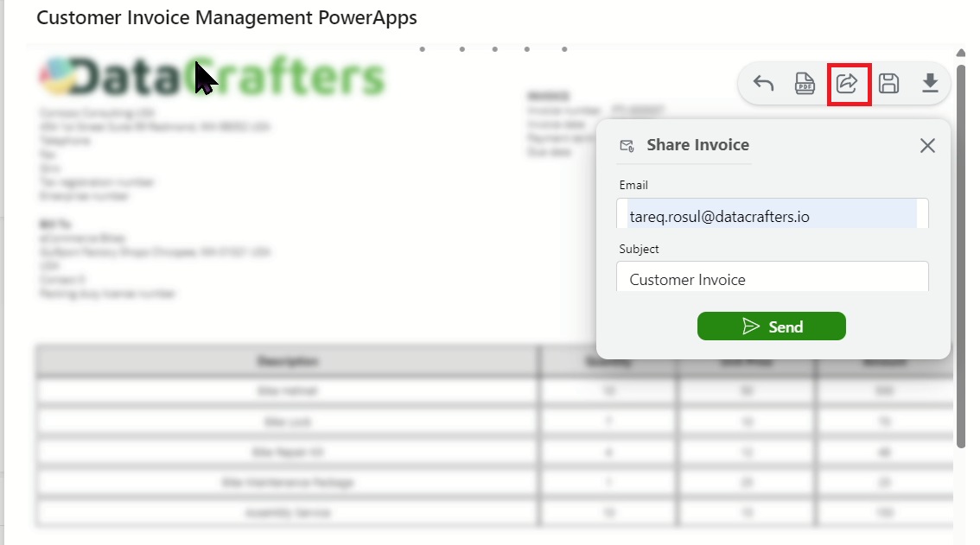Save the invoice using the floppy disk icon
980x545 pixels.
[x=888, y=83]
